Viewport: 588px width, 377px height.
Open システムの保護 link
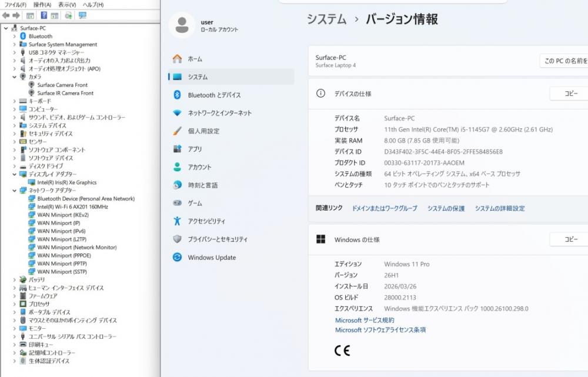pos(446,208)
